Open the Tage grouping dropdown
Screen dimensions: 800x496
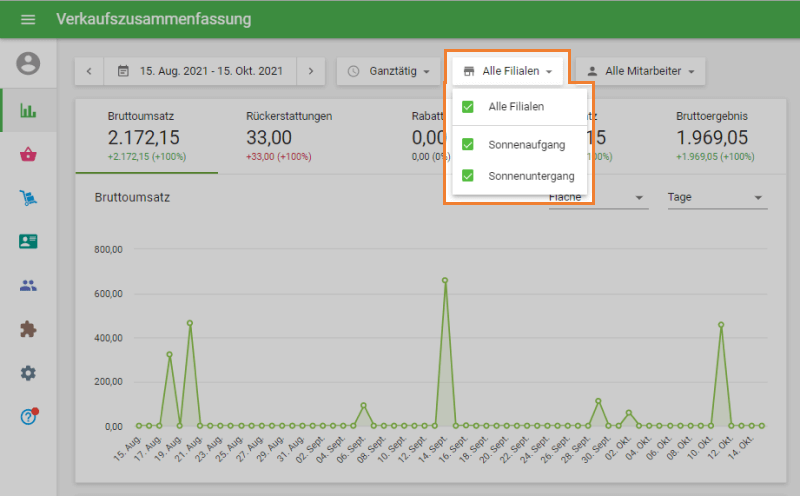point(714,198)
